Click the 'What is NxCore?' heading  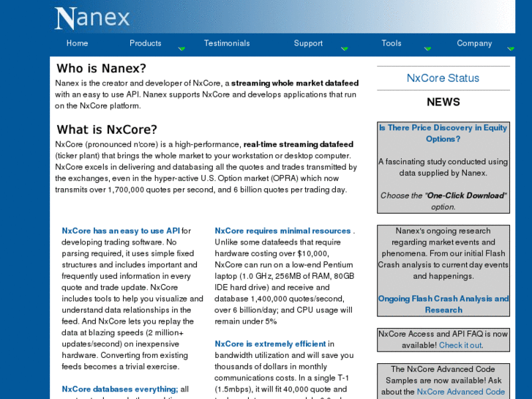click(x=107, y=130)
